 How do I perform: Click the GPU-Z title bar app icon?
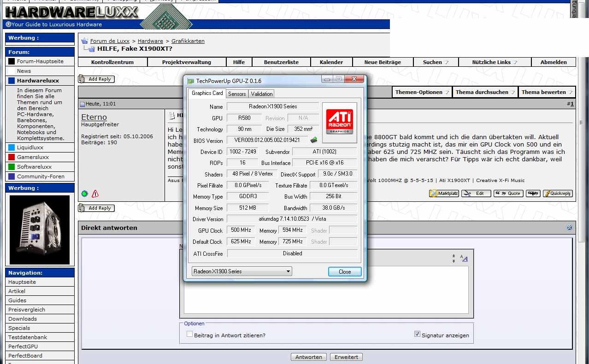191,81
